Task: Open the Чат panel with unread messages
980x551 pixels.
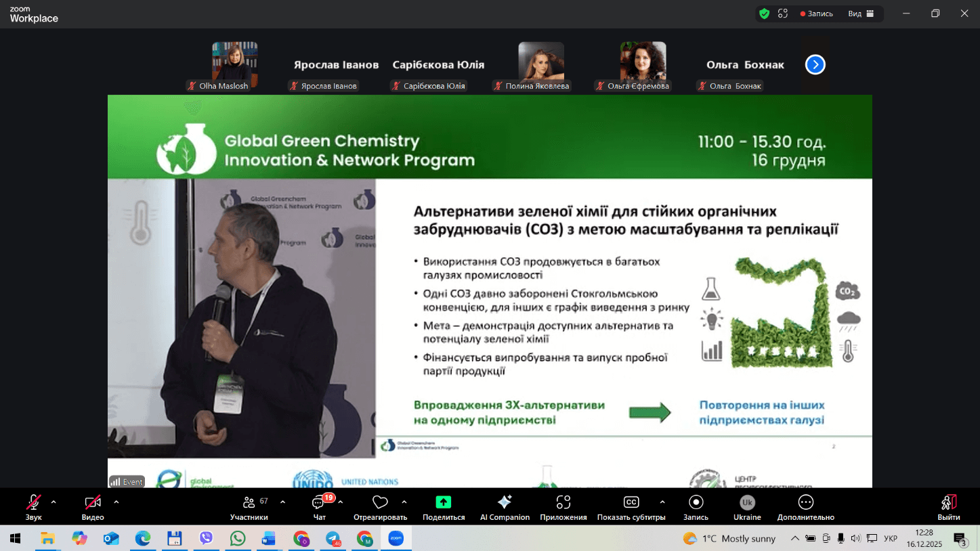Action: pyautogui.click(x=320, y=506)
